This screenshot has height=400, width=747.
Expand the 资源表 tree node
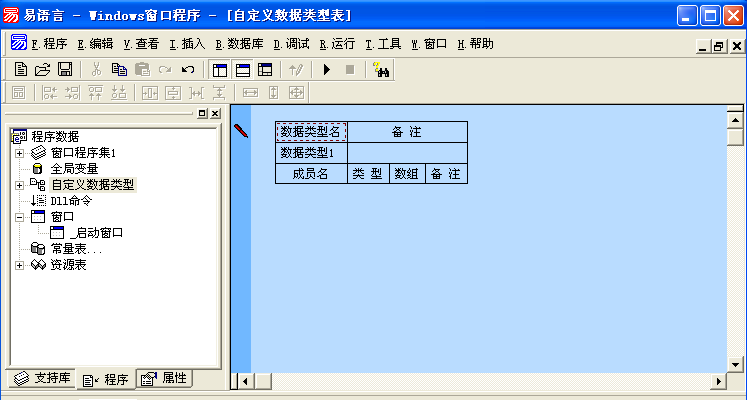click(19, 265)
